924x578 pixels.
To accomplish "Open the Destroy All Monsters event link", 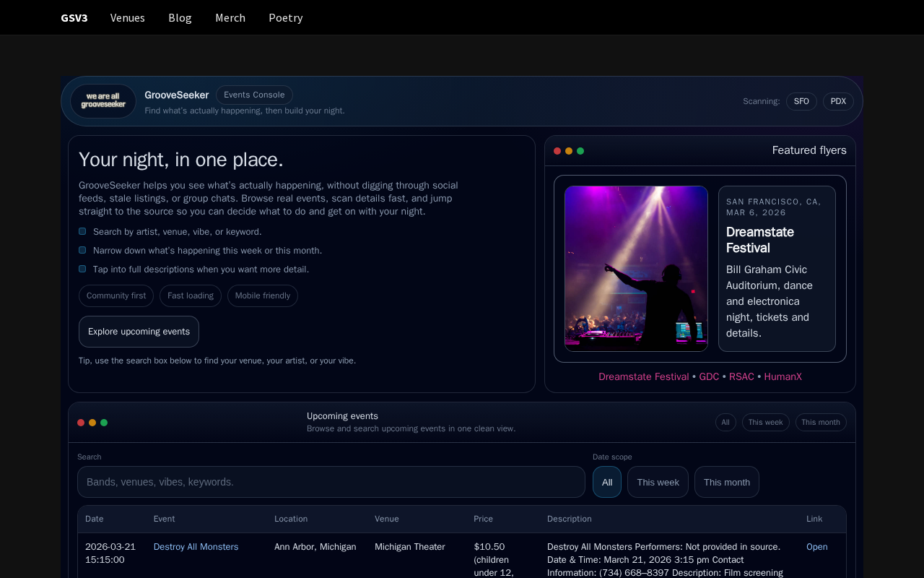I will pyautogui.click(x=196, y=547).
